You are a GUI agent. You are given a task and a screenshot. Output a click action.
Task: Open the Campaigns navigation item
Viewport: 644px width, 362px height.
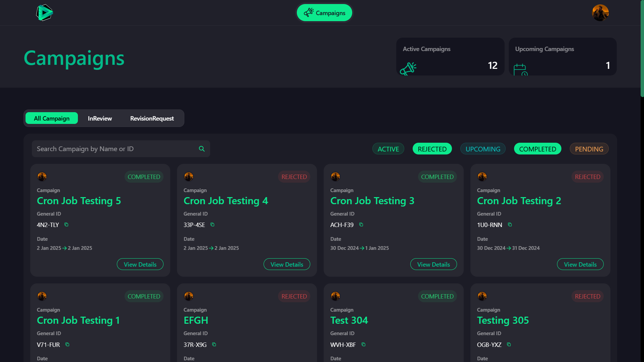[x=324, y=13]
